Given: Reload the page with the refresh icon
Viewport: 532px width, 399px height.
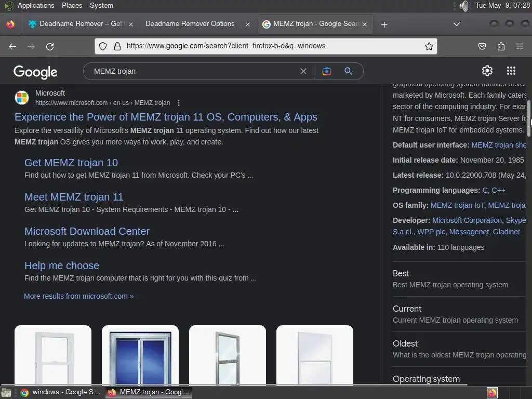Looking at the screenshot, I should tap(50, 46).
